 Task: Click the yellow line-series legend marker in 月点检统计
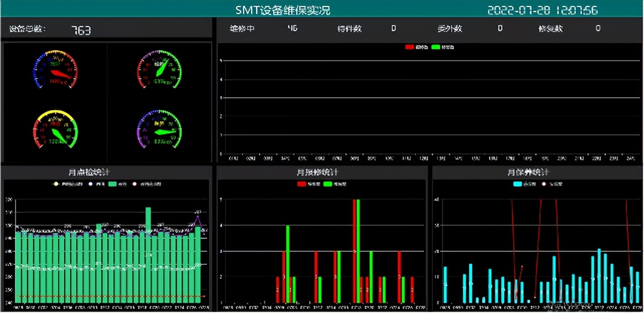click(56, 184)
